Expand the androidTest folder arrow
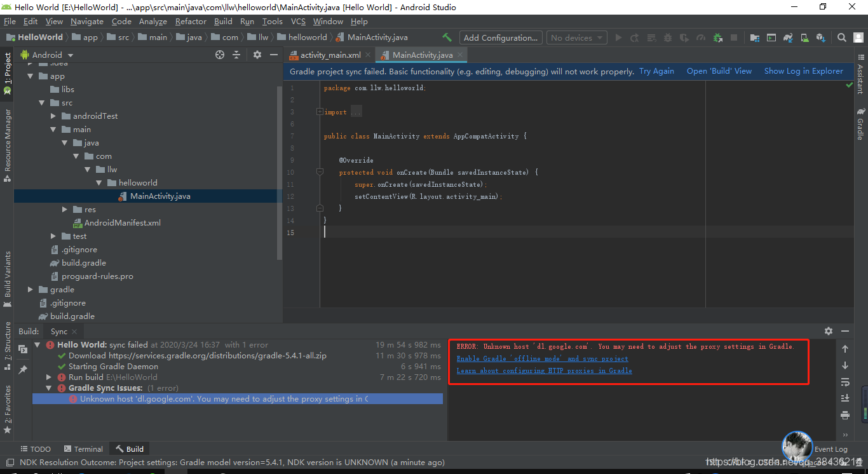This screenshot has height=474, width=868. [x=53, y=116]
